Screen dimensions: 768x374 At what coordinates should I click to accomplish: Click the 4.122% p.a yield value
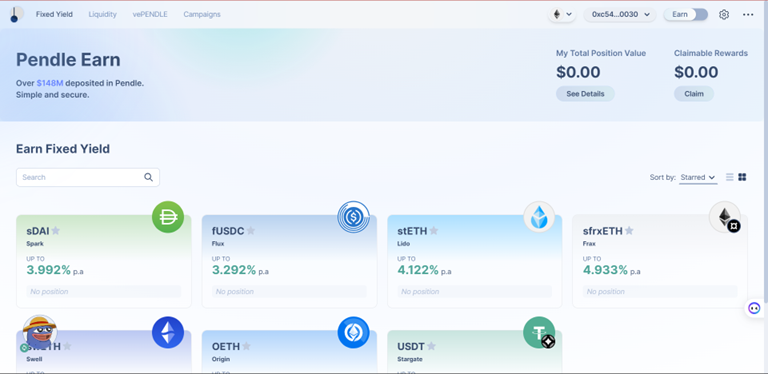point(424,270)
